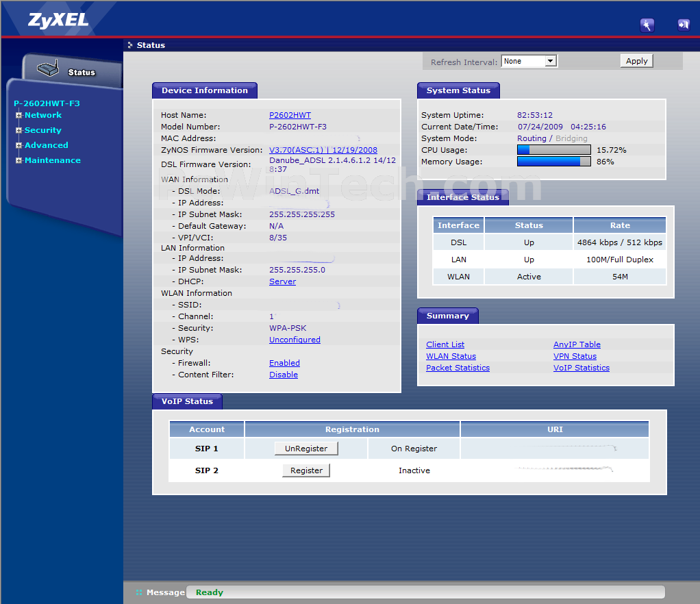Open the DHCP Server link
The height and width of the screenshot is (604, 700).
click(282, 281)
